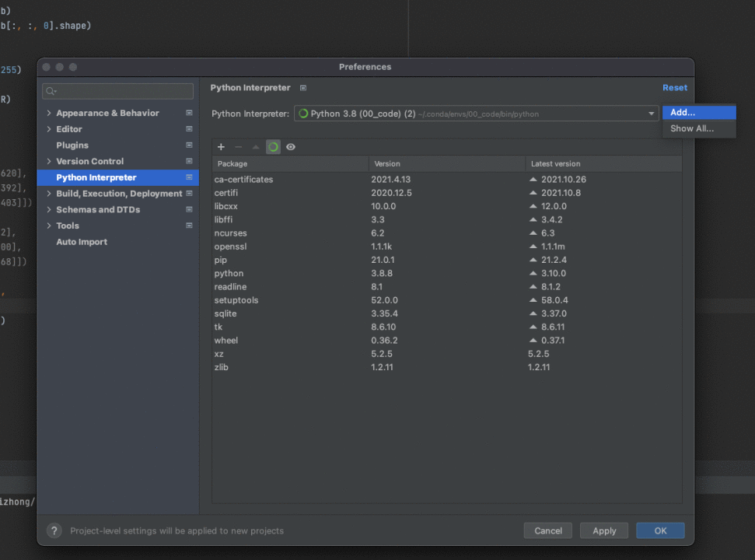Image resolution: width=755 pixels, height=560 pixels.
Task: Select the wheel package row
Action: click(447, 340)
